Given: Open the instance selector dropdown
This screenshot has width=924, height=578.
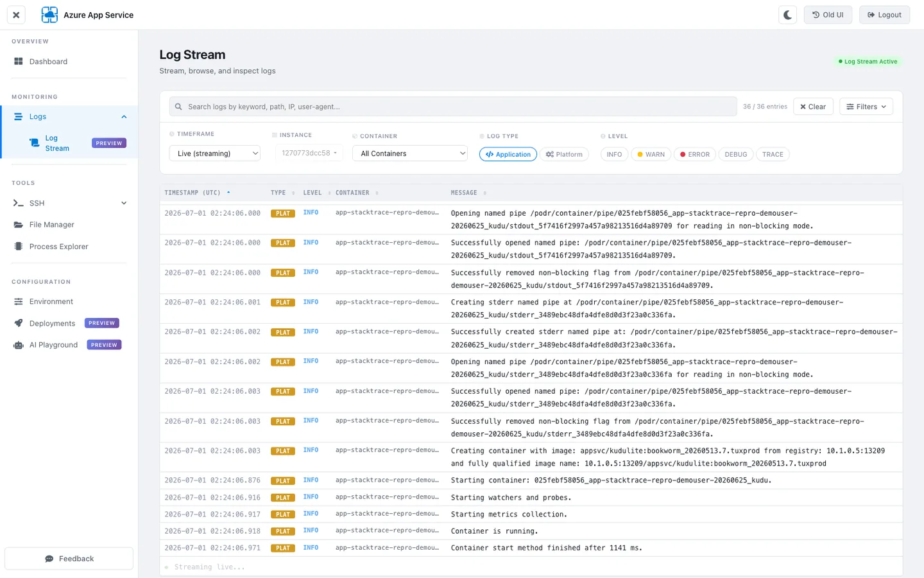Looking at the screenshot, I should click(x=309, y=153).
